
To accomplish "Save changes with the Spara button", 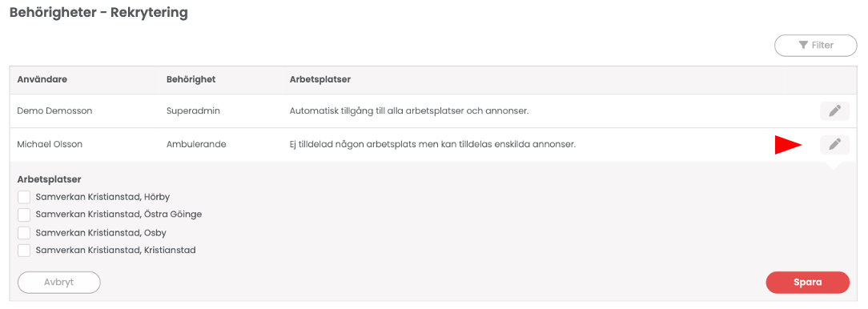I will coord(808,283).
